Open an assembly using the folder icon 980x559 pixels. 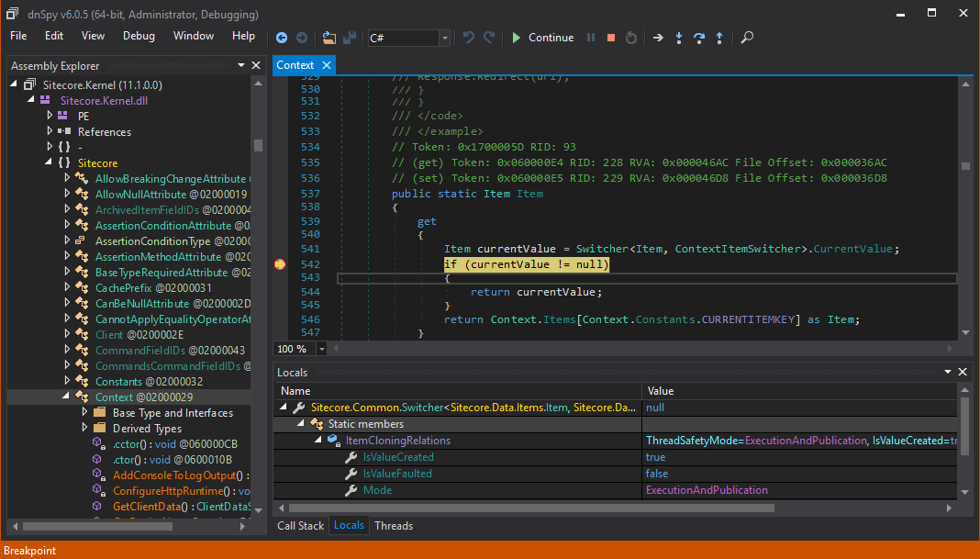coord(329,38)
